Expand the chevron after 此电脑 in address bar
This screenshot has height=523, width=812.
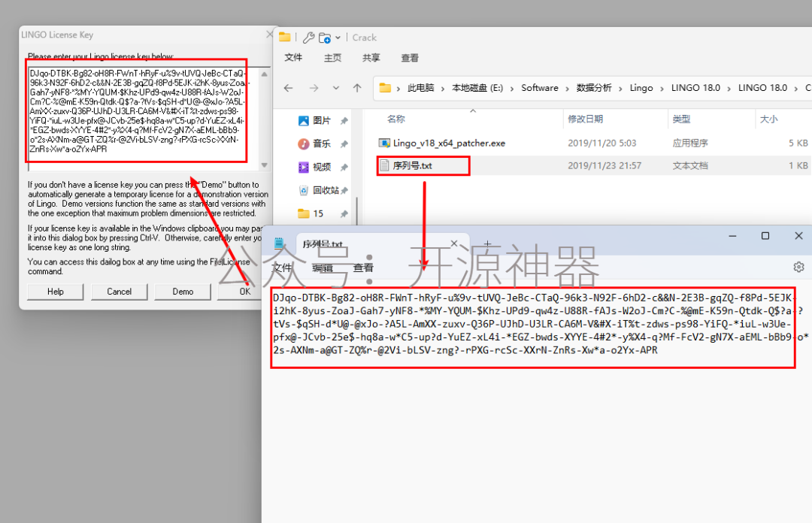(x=443, y=89)
